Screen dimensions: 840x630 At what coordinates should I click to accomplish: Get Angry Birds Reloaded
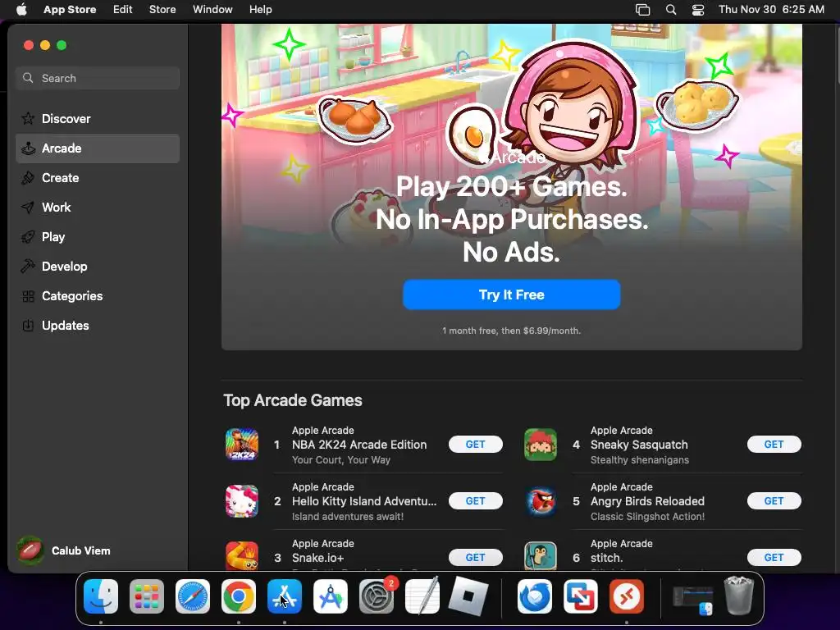click(x=774, y=501)
